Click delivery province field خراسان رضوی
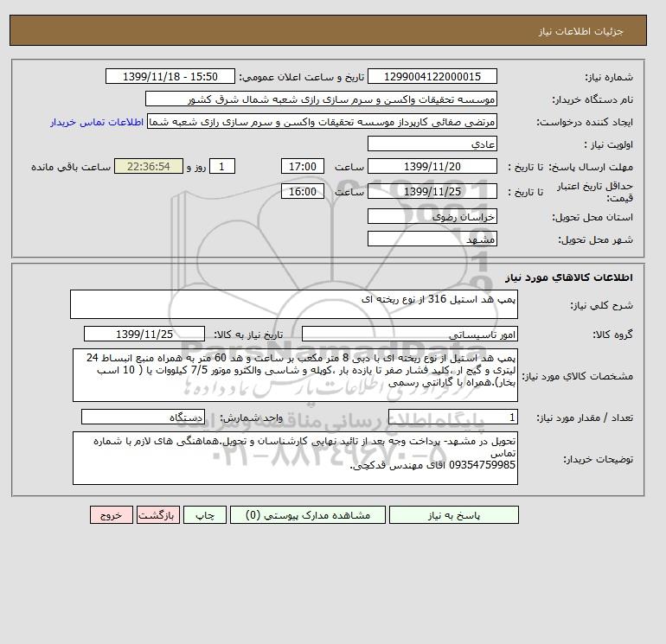This screenshot has height=644, width=666. [x=432, y=216]
